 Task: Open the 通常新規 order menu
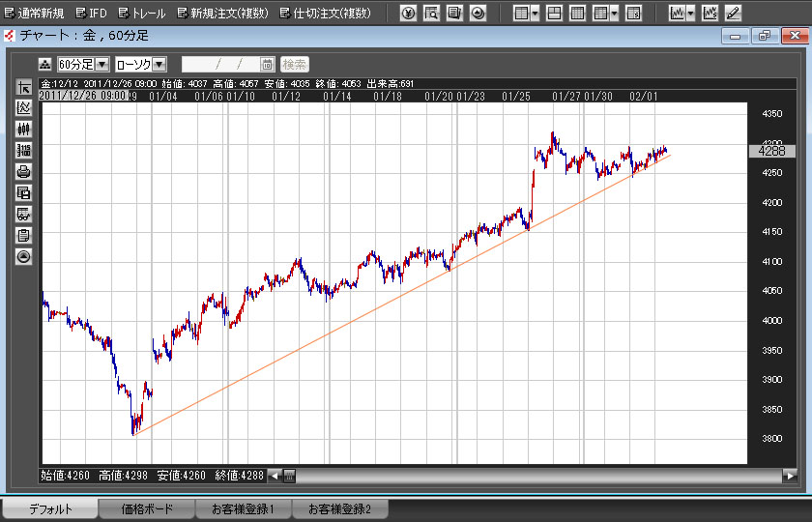click(x=34, y=14)
